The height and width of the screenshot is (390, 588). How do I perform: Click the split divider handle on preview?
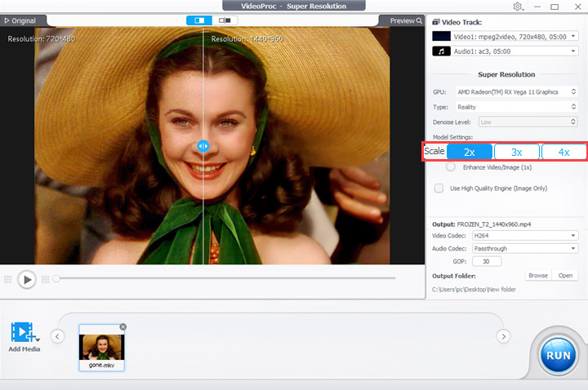[x=203, y=146]
